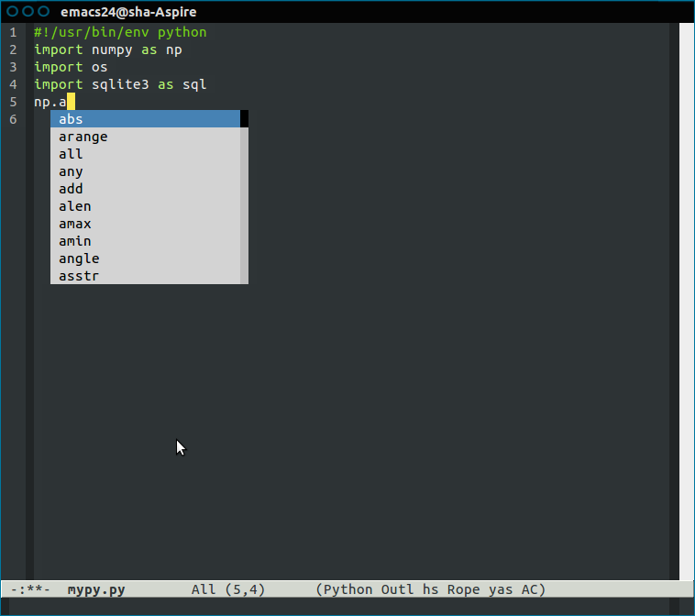
Task: Select the abs completion candidate
Action: [145, 119]
